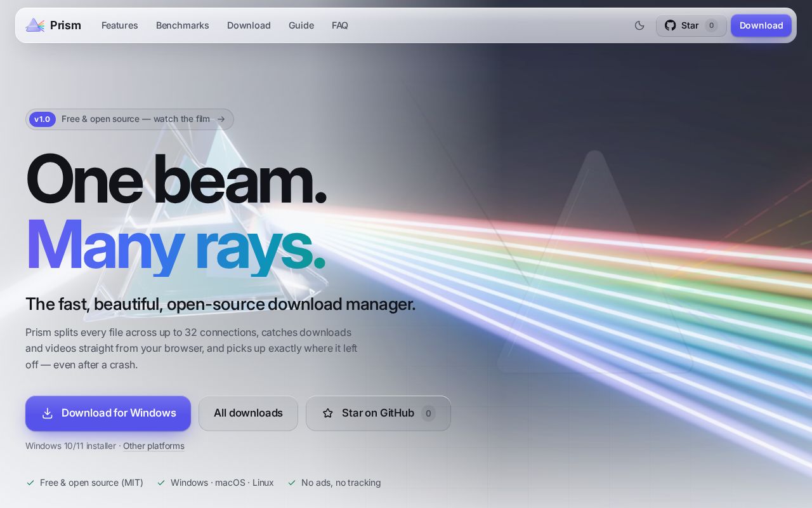The image size is (812, 508).
Task: Click the Prism logo icon
Action: click(x=35, y=25)
